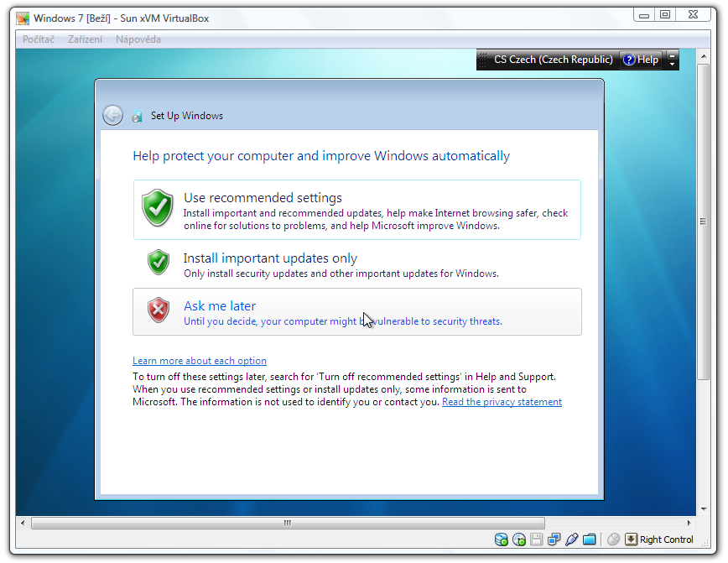This screenshot has height=563, width=728.
Task: Click the CD/DVD drive status icon
Action: (x=519, y=540)
